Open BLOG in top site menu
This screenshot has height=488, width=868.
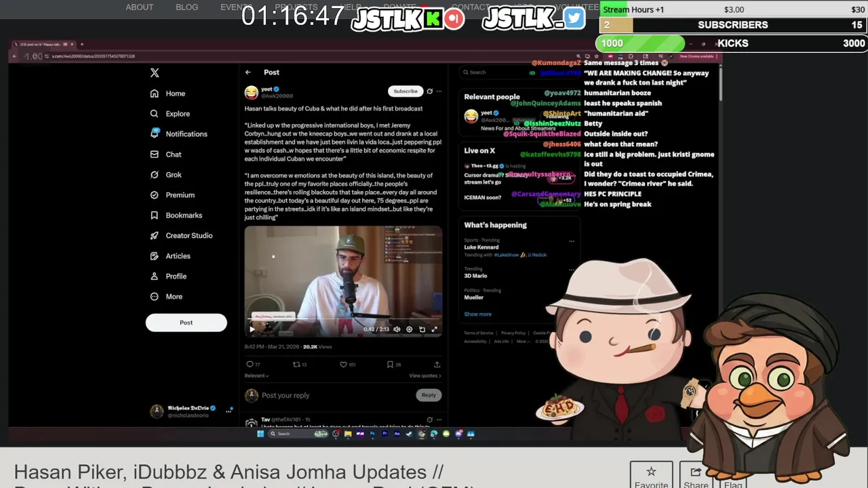(187, 7)
